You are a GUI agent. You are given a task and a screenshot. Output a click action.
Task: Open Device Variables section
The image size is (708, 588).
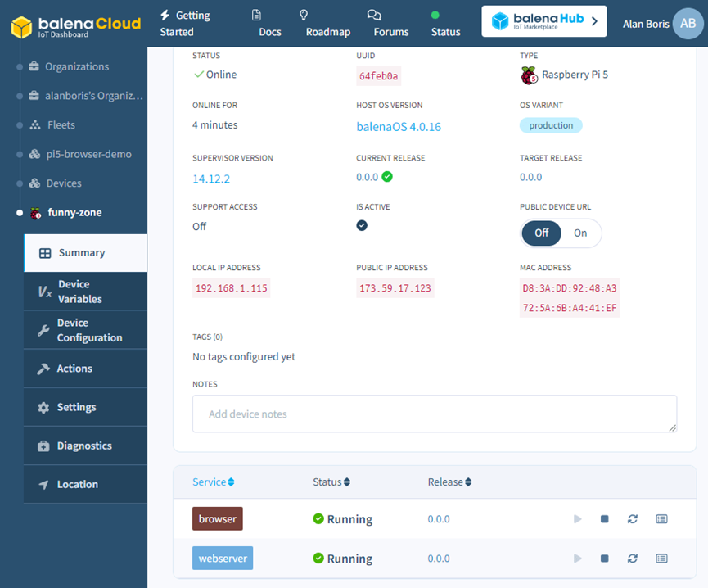(85, 292)
